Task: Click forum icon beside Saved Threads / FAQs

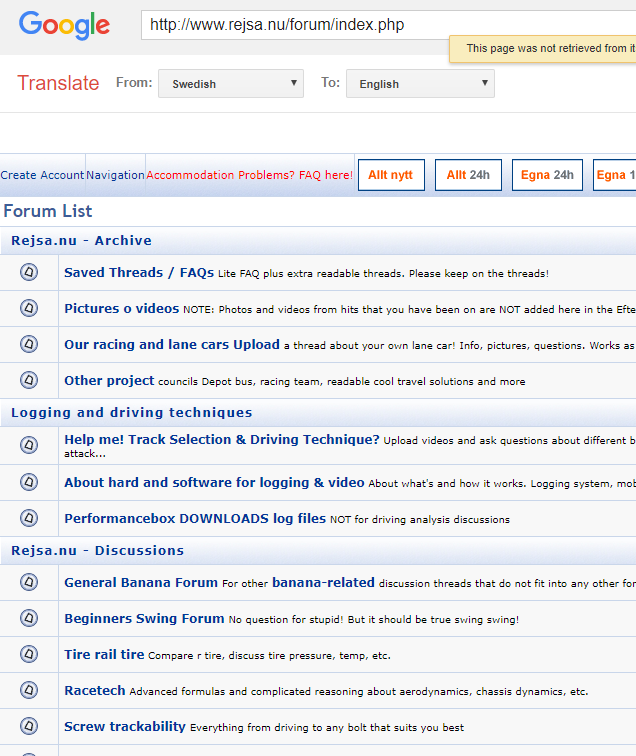Action: pyautogui.click(x=29, y=272)
